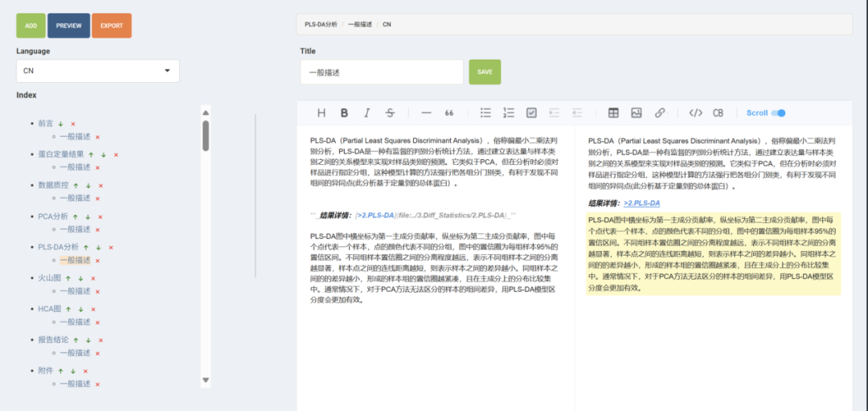The height and width of the screenshot is (411, 868).
Task: Apply strikethrough formatting
Action: pyautogui.click(x=391, y=113)
